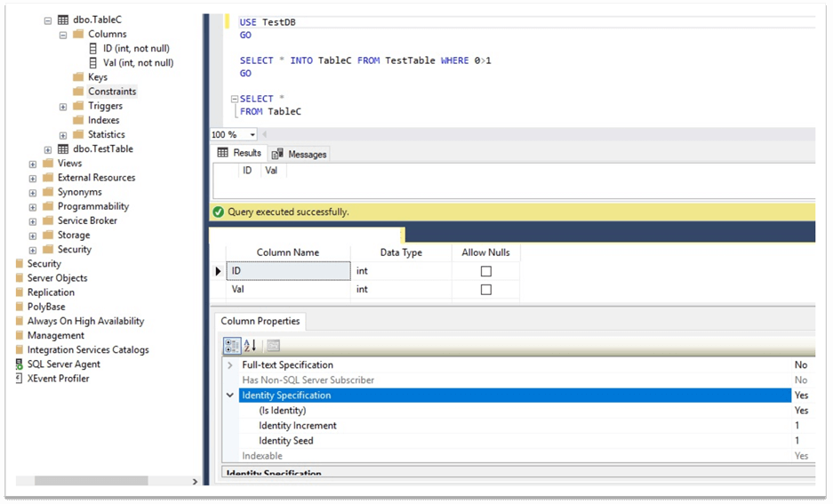Click Object Explorer scroll right arrow

[195, 482]
